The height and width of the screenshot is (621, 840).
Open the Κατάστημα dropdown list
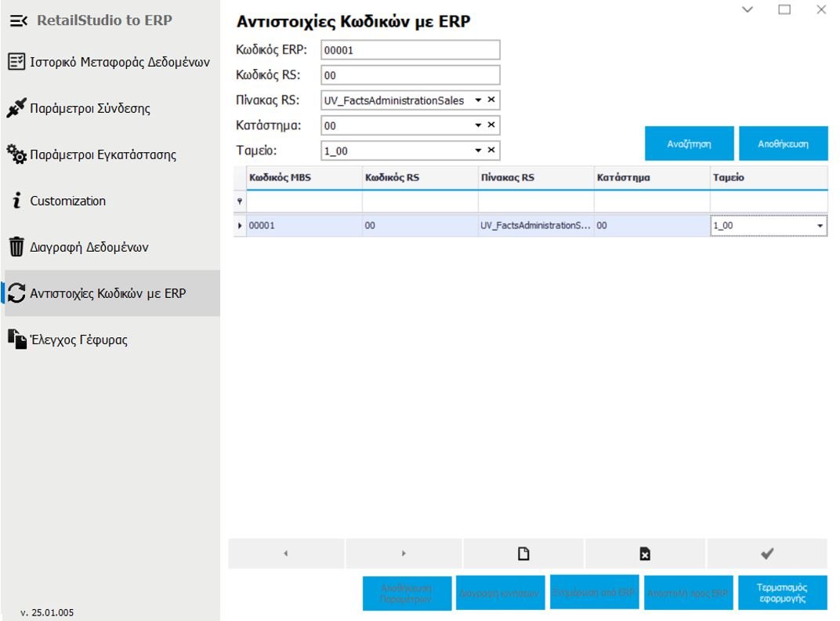pyautogui.click(x=478, y=125)
